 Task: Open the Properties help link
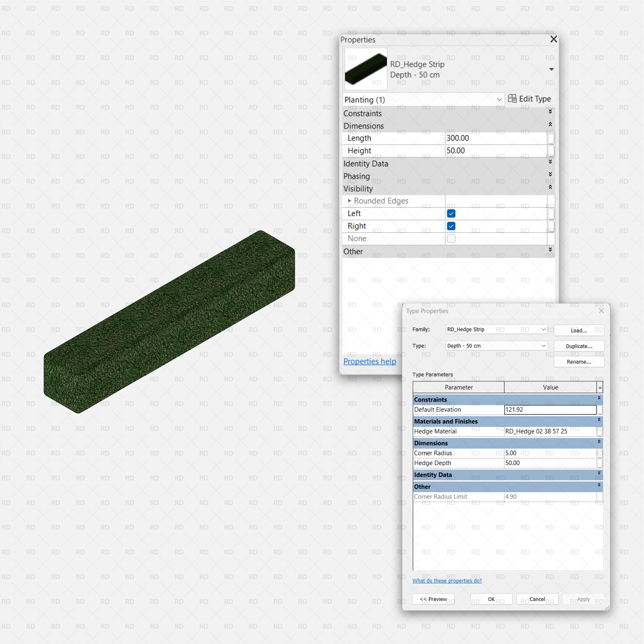[370, 361]
